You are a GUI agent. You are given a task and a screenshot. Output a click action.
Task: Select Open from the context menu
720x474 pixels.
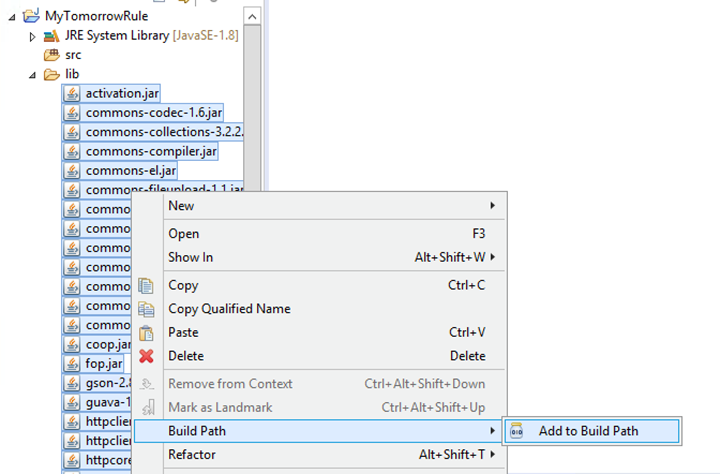pyautogui.click(x=184, y=234)
